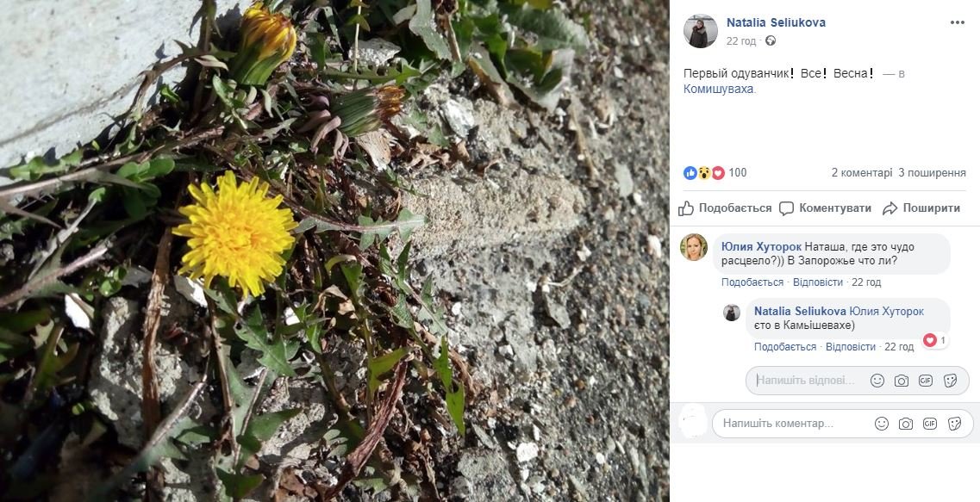
Task: Click the Коментувати button
Action: [825, 208]
